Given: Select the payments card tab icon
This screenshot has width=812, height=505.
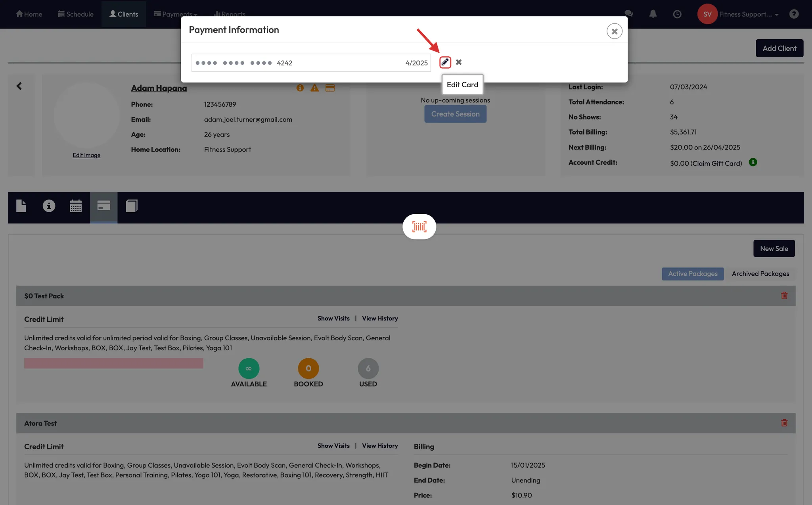Looking at the screenshot, I should 103,206.
